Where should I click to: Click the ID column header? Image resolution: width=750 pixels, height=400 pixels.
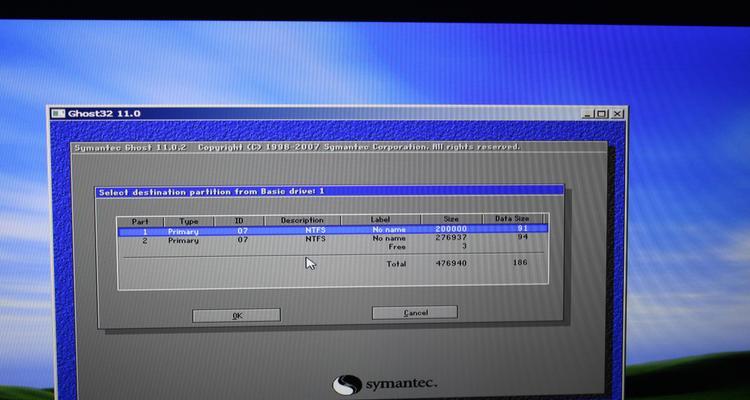pos(239,221)
